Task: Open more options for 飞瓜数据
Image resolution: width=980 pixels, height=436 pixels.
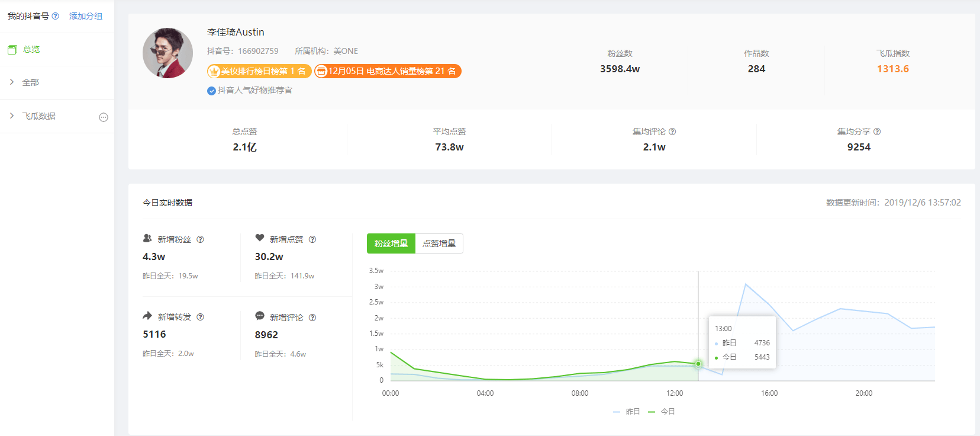Action: point(104,117)
